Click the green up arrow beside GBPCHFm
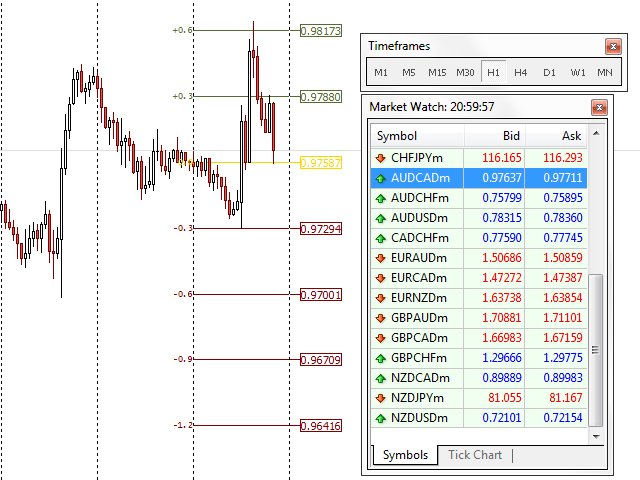640x480 pixels. [381, 358]
